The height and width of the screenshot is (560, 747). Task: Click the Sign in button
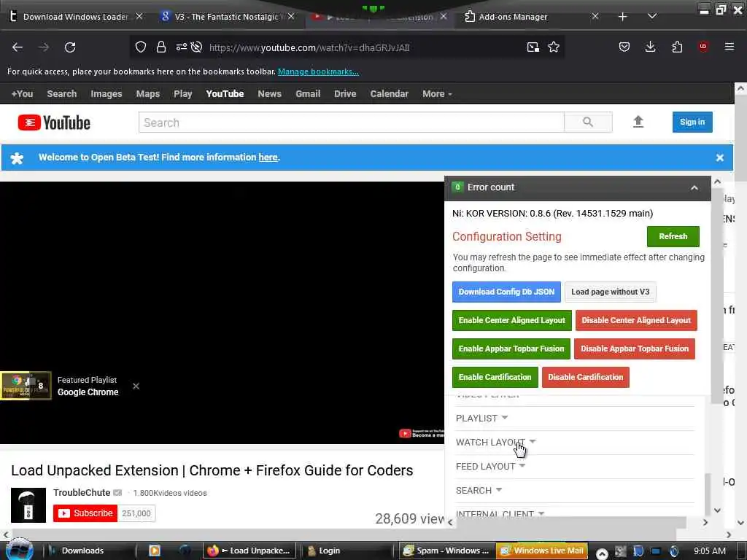692,122
